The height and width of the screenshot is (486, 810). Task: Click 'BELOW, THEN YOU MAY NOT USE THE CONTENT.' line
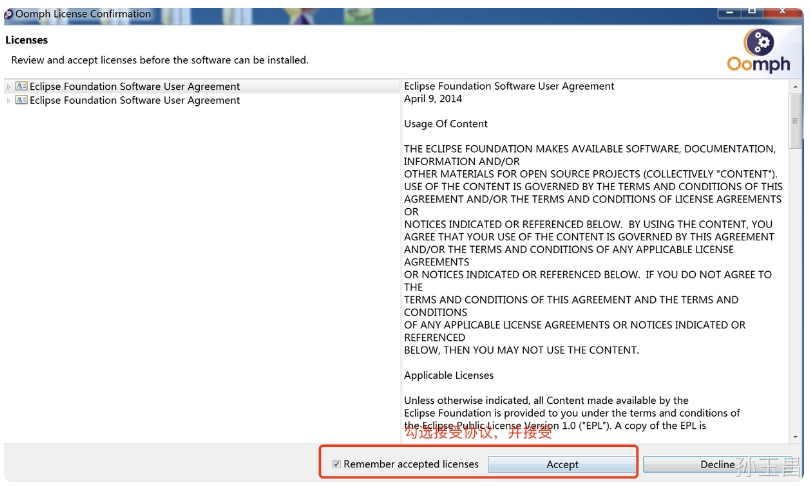[521, 350]
